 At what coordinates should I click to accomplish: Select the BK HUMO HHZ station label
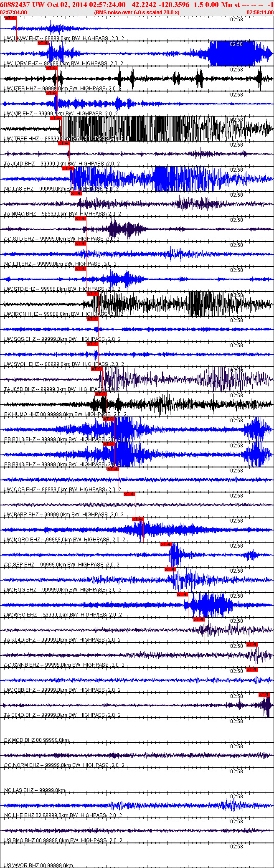[66, 414]
